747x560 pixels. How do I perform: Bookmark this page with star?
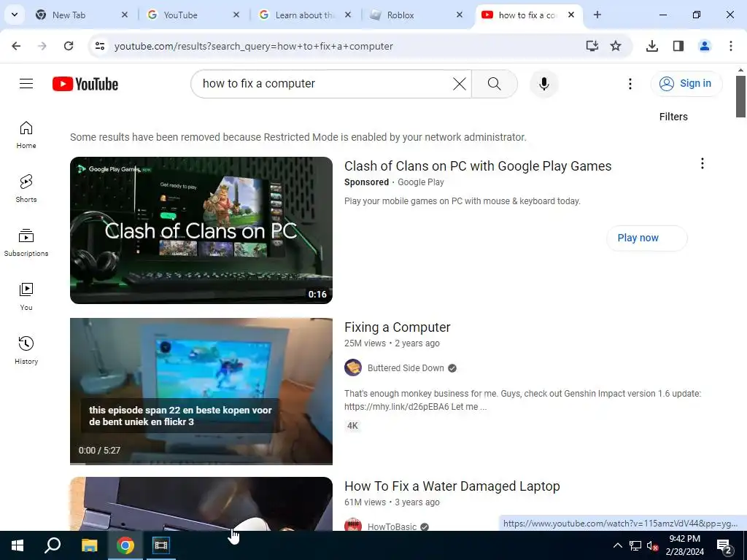616,46
